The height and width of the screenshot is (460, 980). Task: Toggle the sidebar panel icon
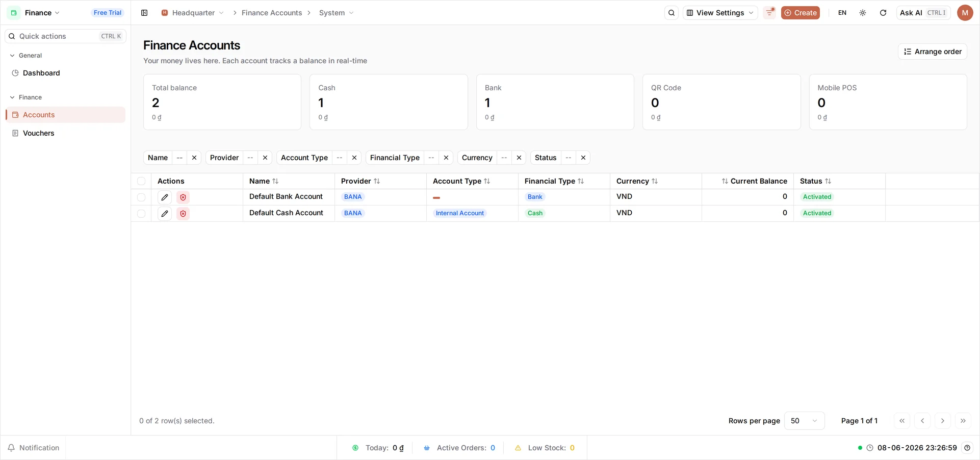144,13
